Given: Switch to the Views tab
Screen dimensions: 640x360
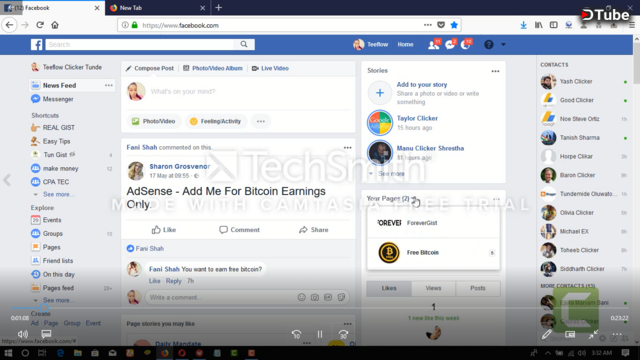Looking at the screenshot, I should pyautogui.click(x=433, y=288).
